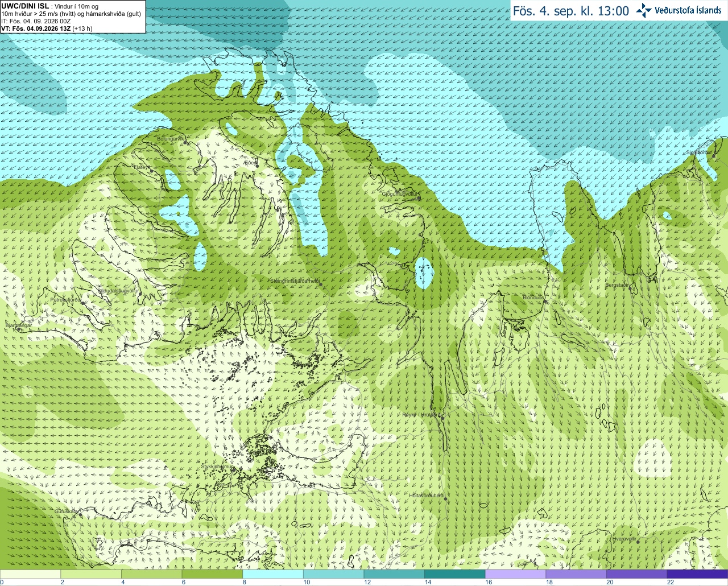This screenshot has width=728, height=586.
Task: Select the Holtavörðuheiði station dot
Action: (445, 499)
